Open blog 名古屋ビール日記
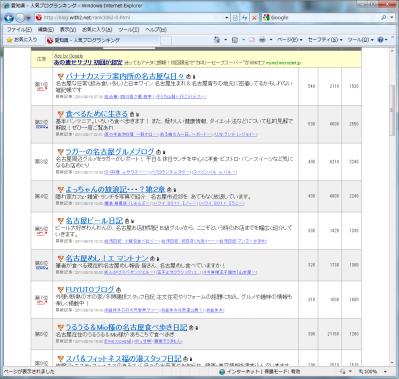 click(x=94, y=220)
